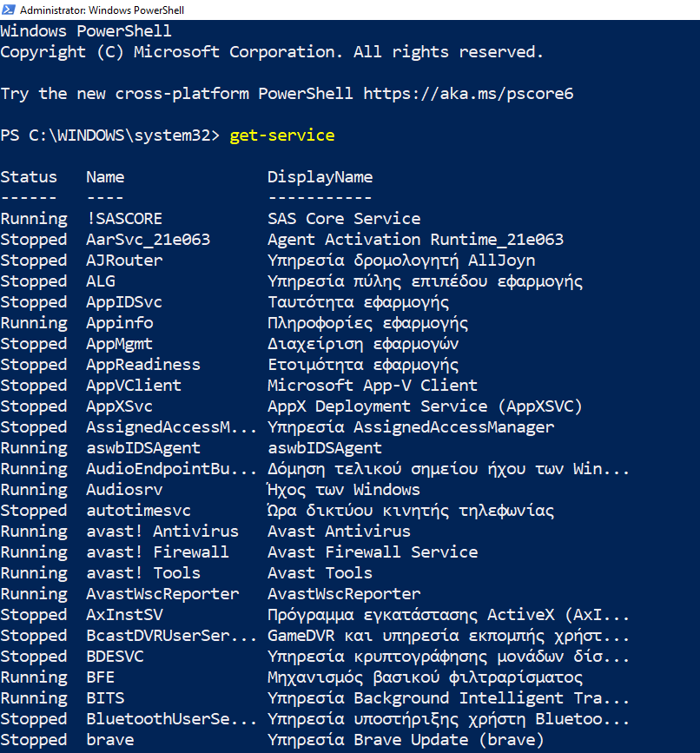Click the DisplayName column header
The image size is (700, 753).
(x=320, y=177)
